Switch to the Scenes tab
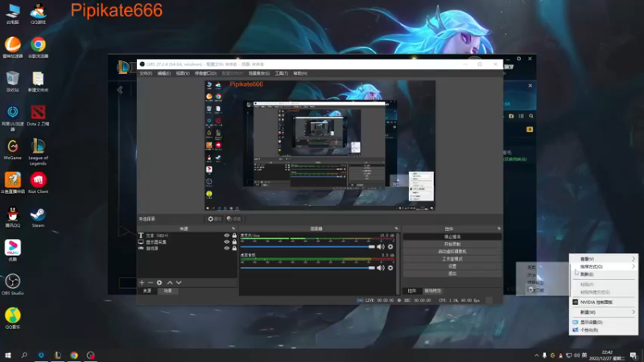Image resolution: width=644 pixels, height=362 pixels. [168, 290]
